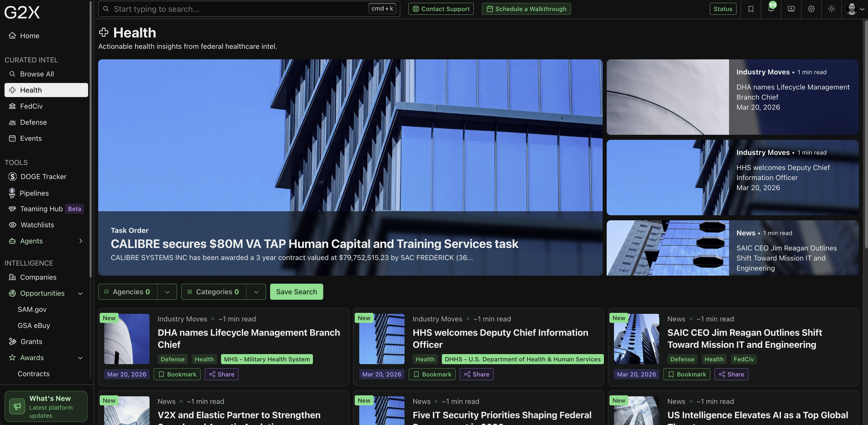Open Watchlists in sidebar
This screenshot has height=425, width=868.
(x=46, y=225)
